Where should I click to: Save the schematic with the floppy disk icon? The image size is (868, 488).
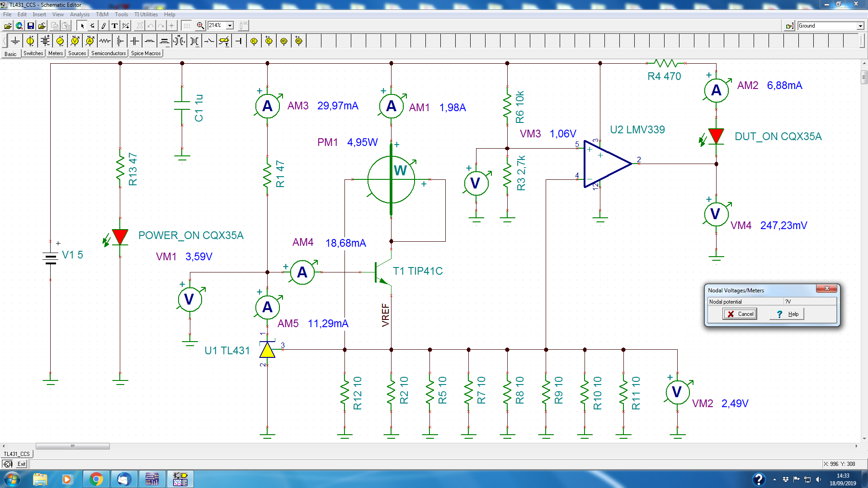click(x=30, y=26)
